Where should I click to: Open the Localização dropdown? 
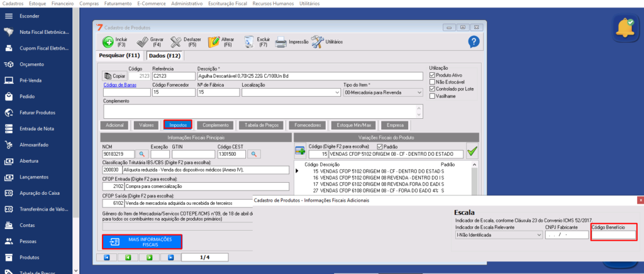336,92
